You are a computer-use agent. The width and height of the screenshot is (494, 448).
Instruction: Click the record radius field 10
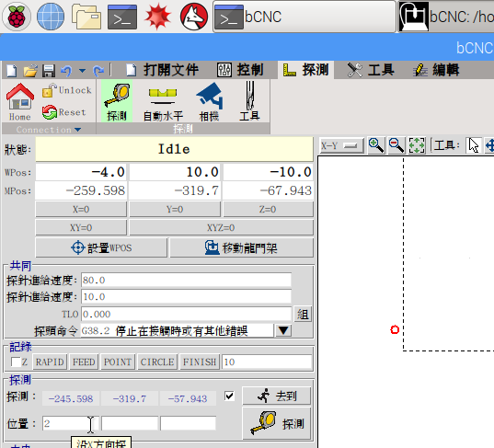[267, 362]
